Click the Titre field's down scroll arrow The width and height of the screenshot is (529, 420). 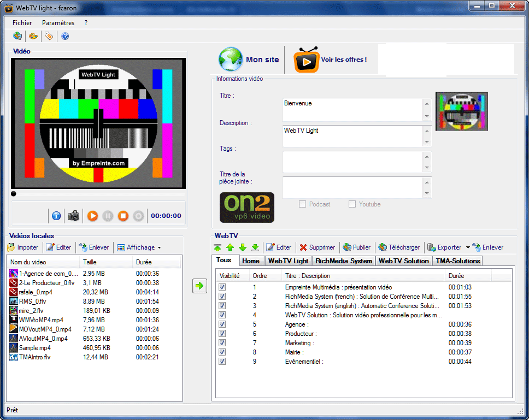[x=427, y=116]
